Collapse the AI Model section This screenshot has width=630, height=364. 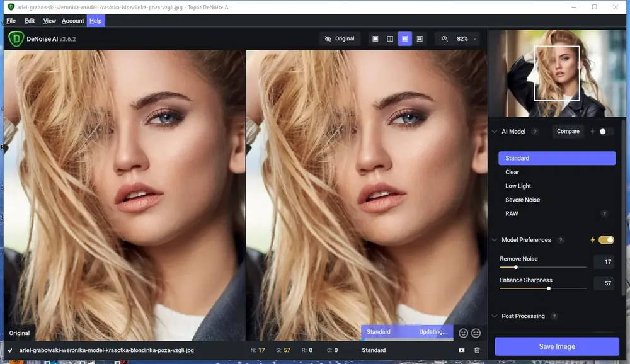(x=495, y=132)
